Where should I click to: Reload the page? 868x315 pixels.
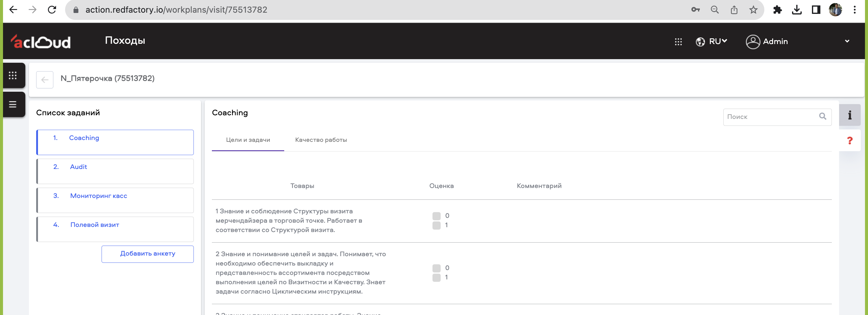pyautogui.click(x=52, y=10)
